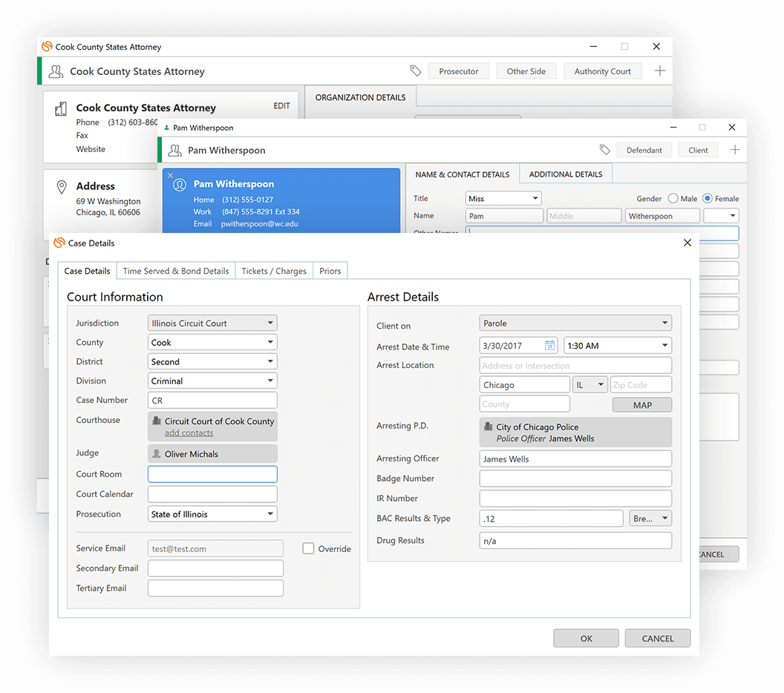
Task: Click the Court Room input field
Action: click(212, 474)
